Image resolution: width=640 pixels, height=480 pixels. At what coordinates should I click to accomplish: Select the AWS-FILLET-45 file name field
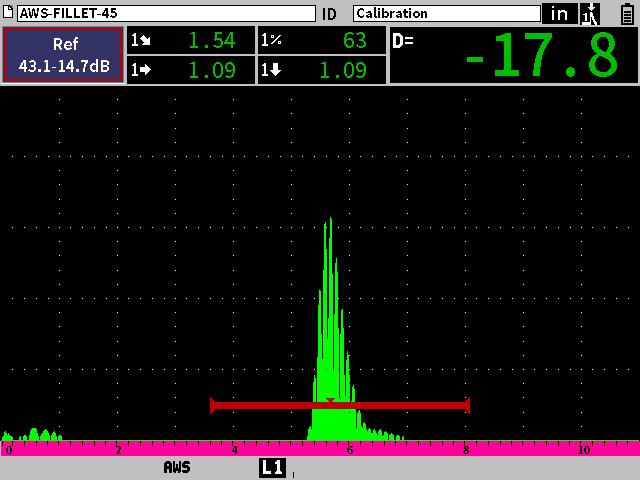point(166,13)
